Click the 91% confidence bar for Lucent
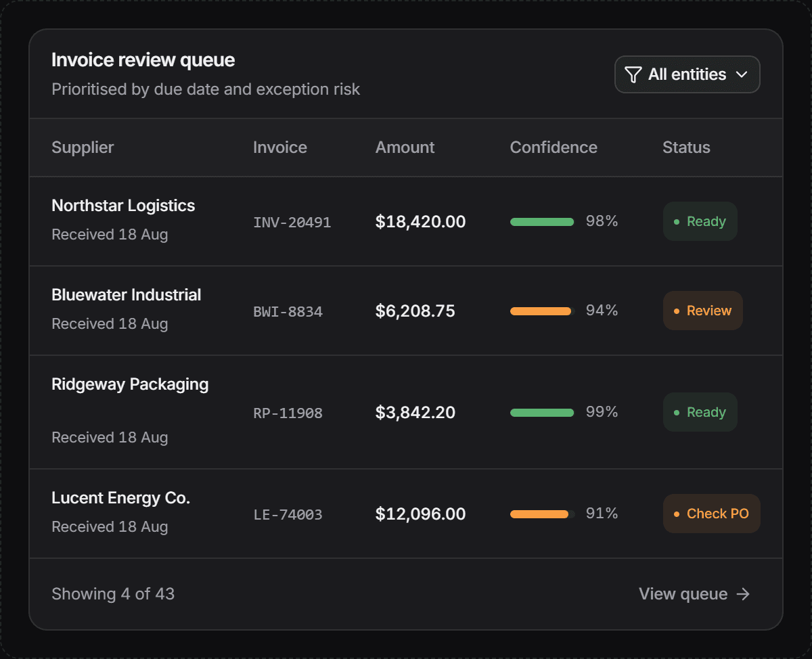 coord(543,514)
